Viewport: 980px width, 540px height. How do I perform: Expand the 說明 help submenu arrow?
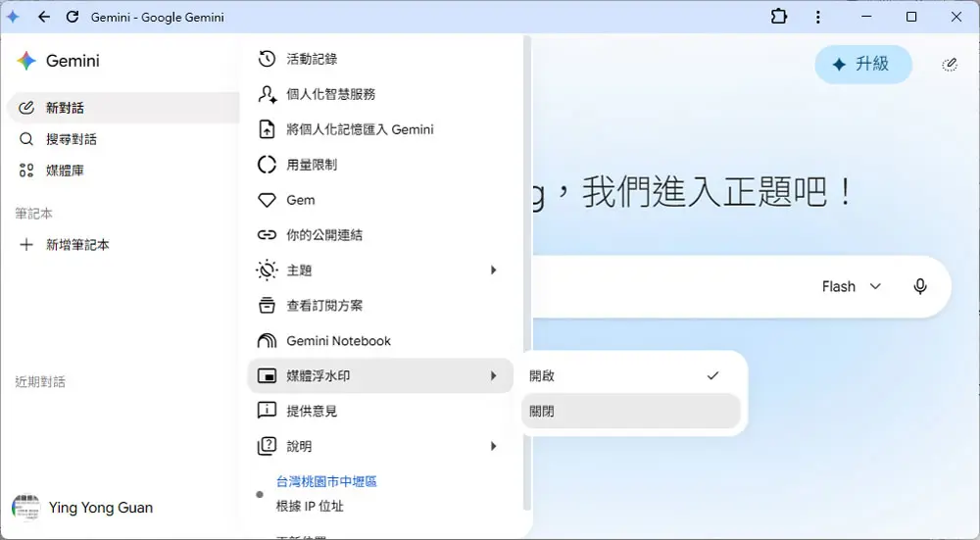(x=493, y=446)
